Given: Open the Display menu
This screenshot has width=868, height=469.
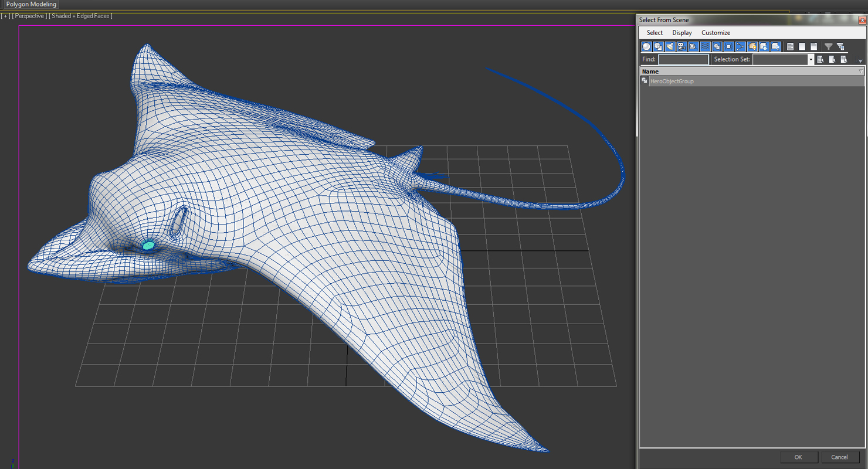Looking at the screenshot, I should pos(682,33).
